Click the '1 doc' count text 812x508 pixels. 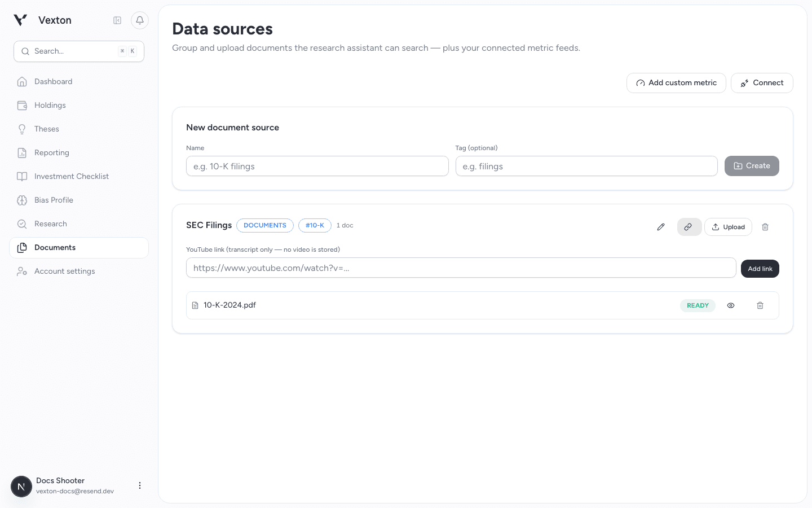pos(345,225)
